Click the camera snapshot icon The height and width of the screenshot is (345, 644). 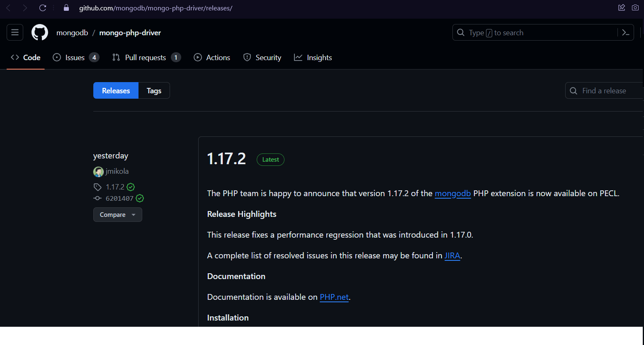pos(635,7)
